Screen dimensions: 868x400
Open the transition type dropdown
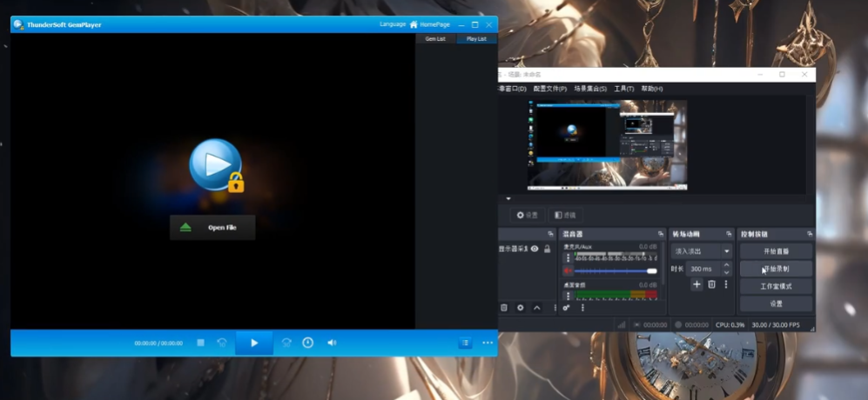(x=702, y=251)
